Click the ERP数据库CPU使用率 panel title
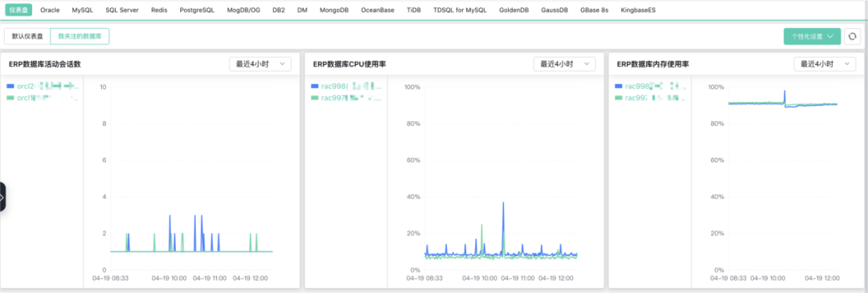This screenshot has height=293, width=868. point(350,64)
